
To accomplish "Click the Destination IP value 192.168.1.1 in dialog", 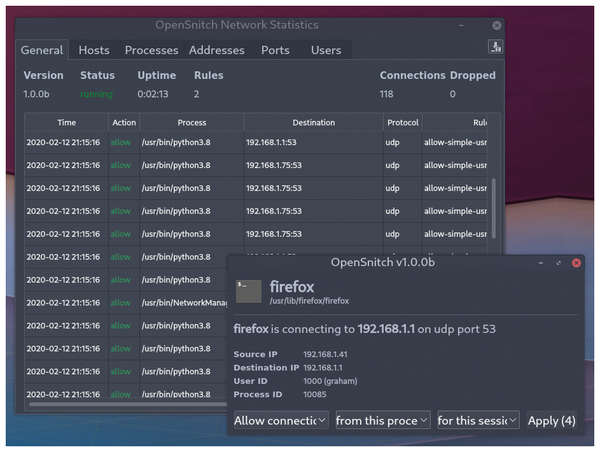I will 323,368.
